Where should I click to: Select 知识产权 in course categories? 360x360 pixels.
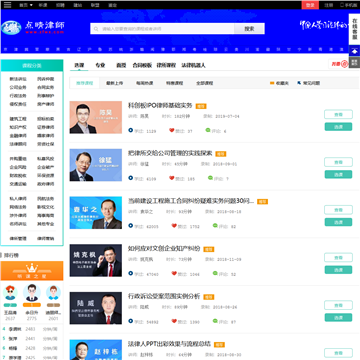click(x=18, y=127)
